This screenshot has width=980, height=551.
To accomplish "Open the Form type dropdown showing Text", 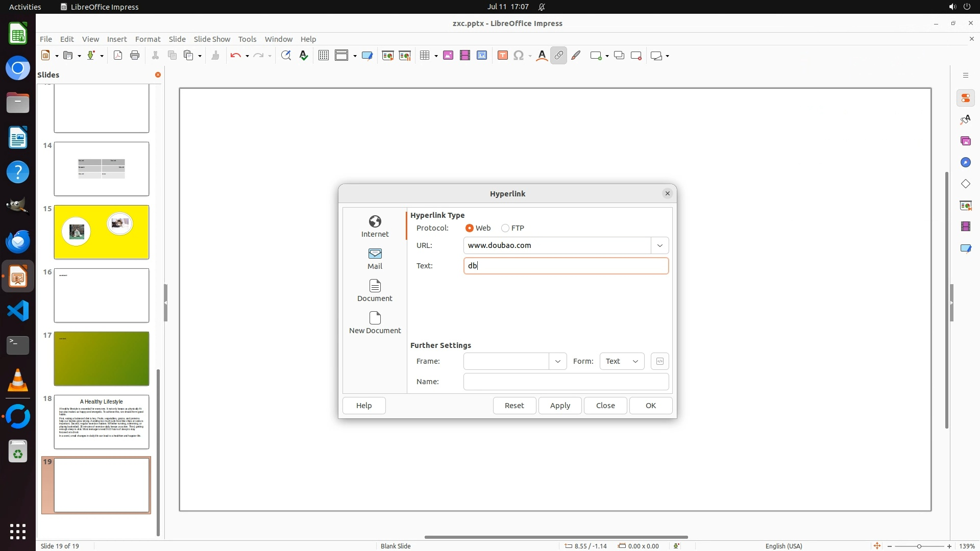I will point(622,361).
